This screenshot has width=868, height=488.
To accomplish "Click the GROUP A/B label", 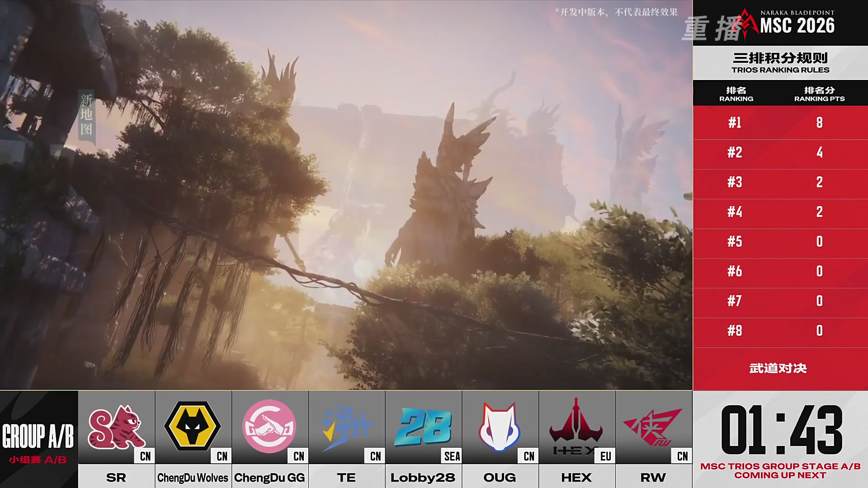I will (x=38, y=436).
